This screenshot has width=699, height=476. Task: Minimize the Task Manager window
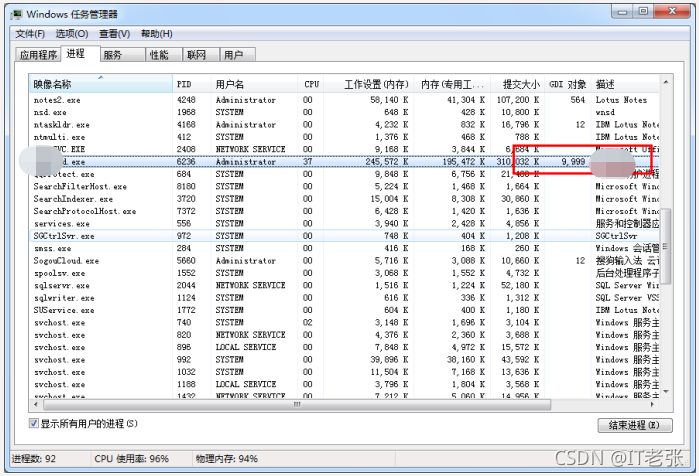tap(622, 12)
